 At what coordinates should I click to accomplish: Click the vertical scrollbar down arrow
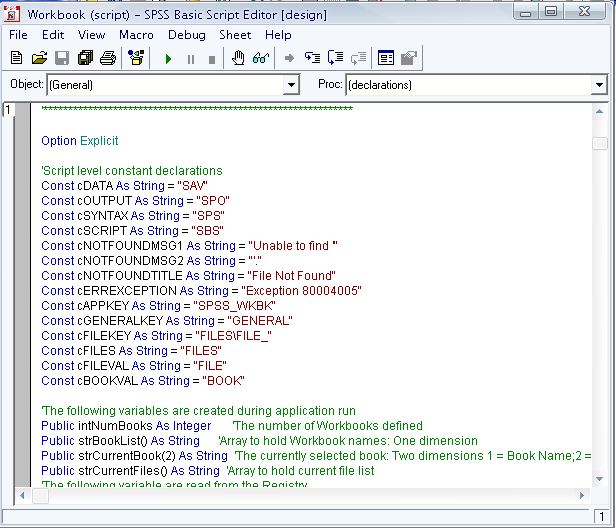[x=600, y=478]
